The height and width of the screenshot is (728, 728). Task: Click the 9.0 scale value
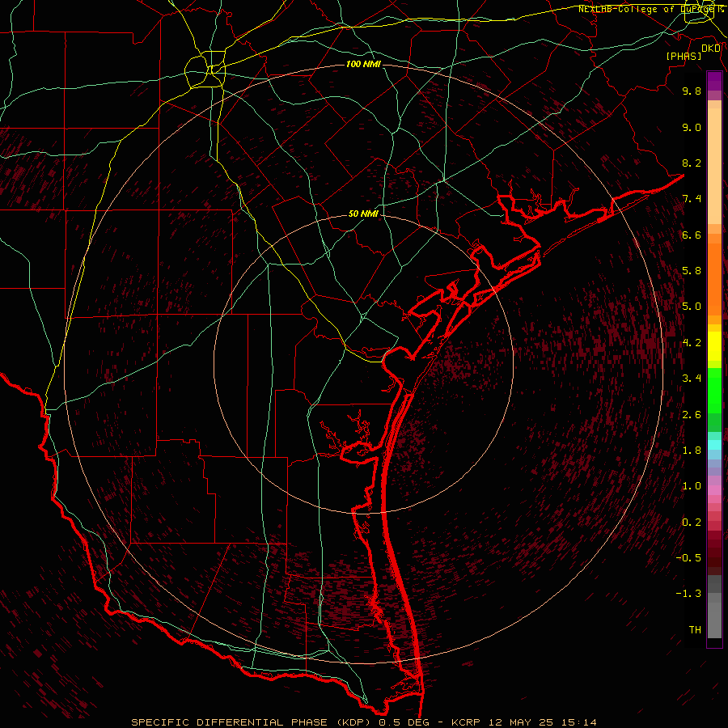point(692,127)
